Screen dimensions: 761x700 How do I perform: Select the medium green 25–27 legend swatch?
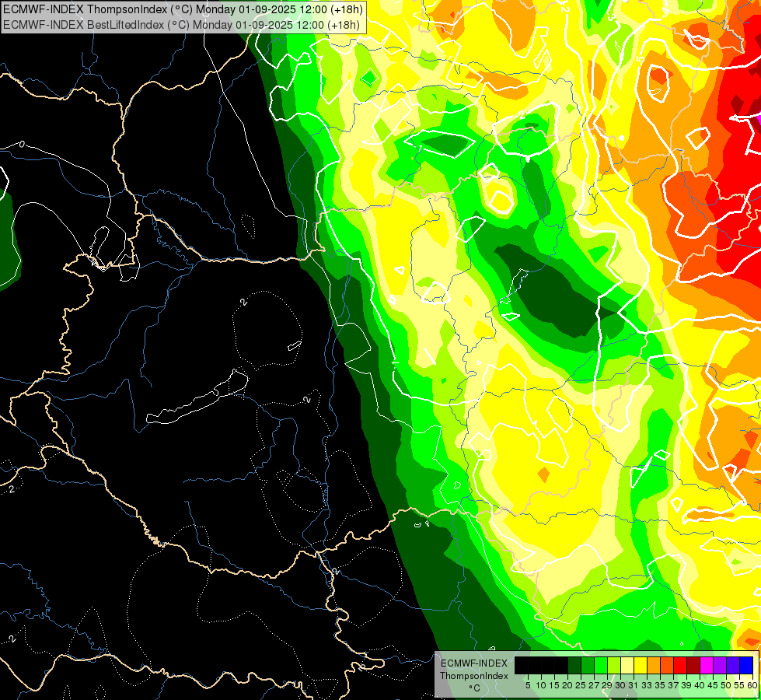588,665
